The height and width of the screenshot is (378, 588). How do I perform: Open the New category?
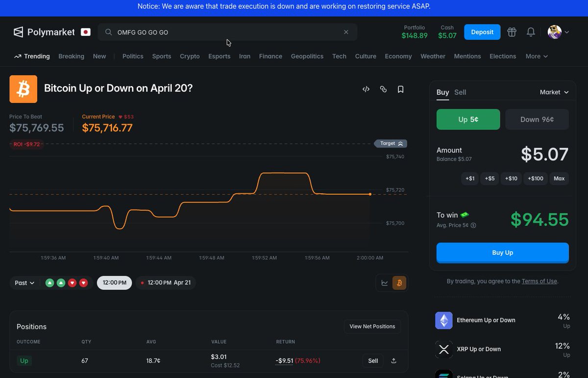click(x=99, y=56)
